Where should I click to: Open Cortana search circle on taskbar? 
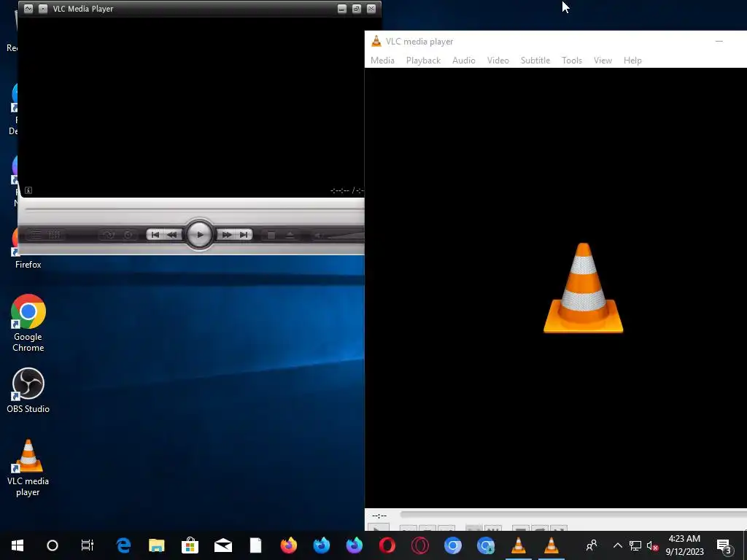click(53, 545)
